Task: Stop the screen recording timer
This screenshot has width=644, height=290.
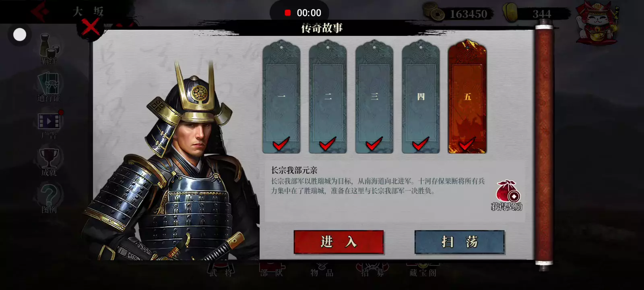Action: (287, 13)
